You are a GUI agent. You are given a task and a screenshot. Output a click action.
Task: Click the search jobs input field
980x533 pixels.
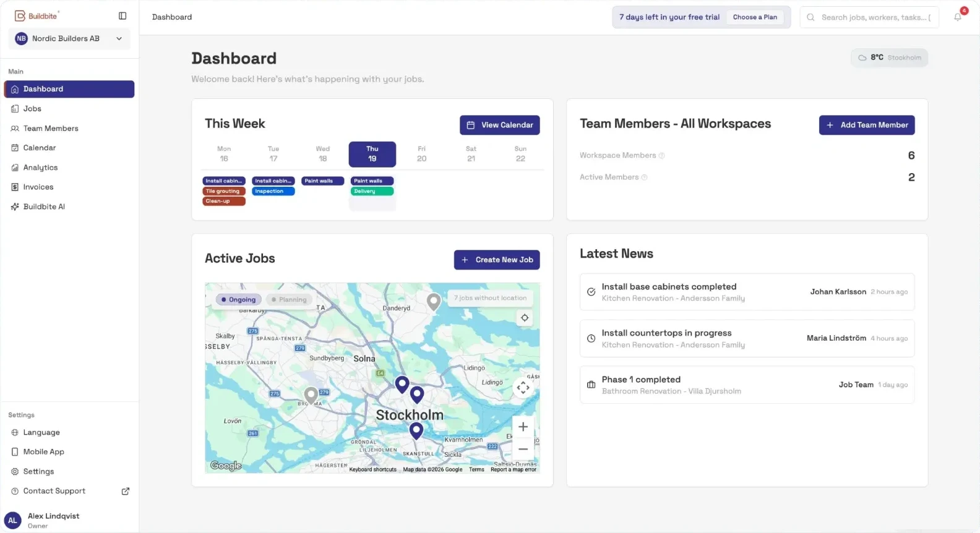(x=869, y=17)
